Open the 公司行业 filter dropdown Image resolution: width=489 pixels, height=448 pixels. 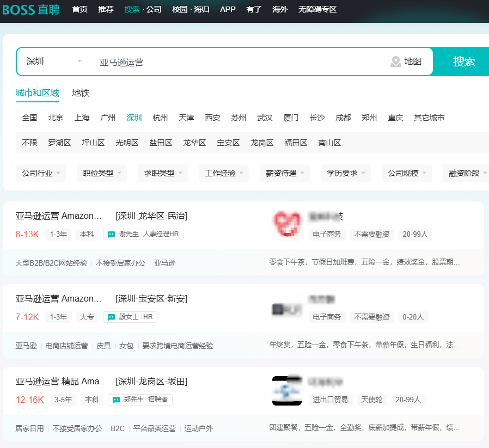(41, 173)
